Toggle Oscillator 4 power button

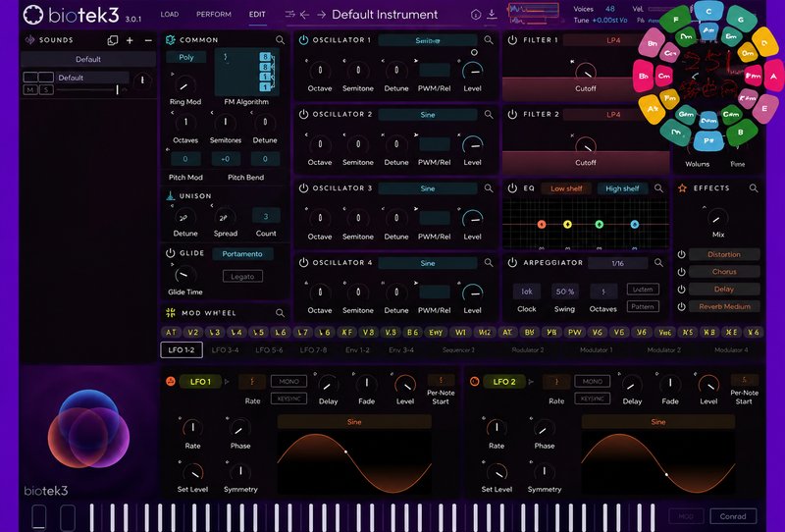coord(303,262)
